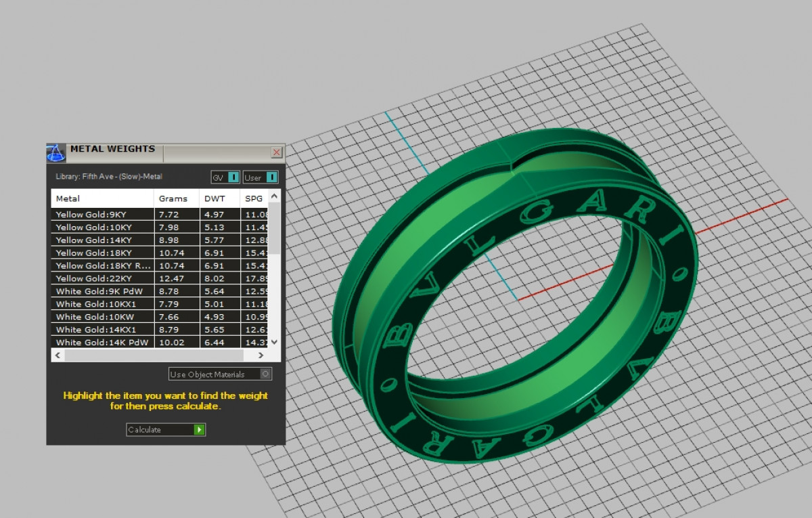Enable Use Object Materials option
This screenshot has height=518, width=812.
point(265,374)
